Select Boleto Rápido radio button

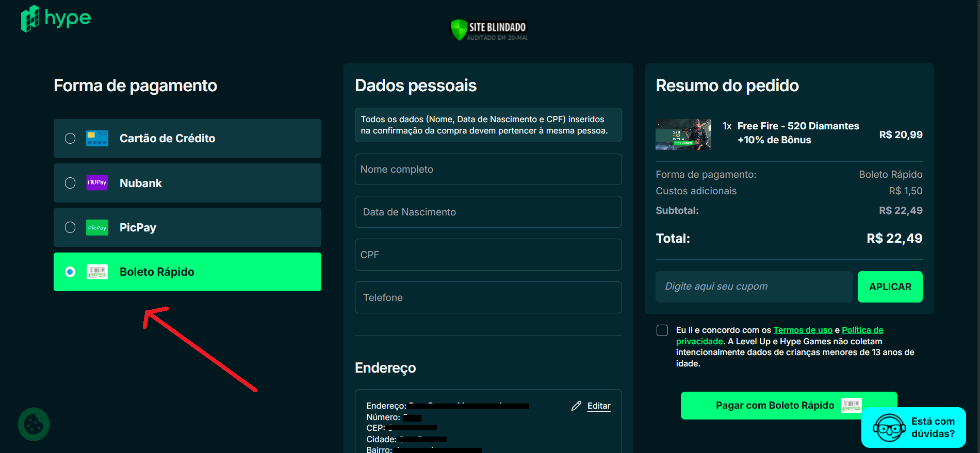70,272
